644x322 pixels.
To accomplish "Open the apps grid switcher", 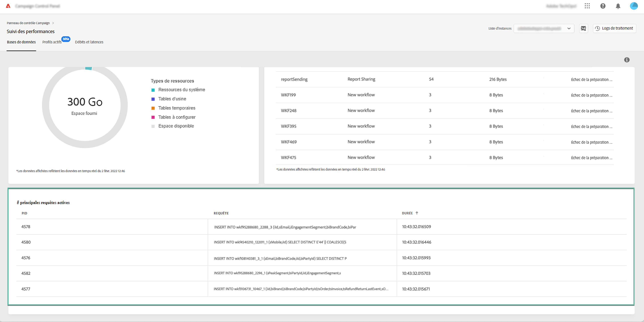I will click(x=587, y=6).
